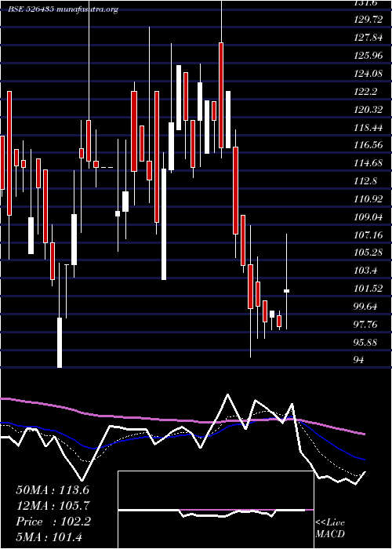392x549 pixels.
Task: Click the 129.72 price axis label
Action: (x=367, y=20)
